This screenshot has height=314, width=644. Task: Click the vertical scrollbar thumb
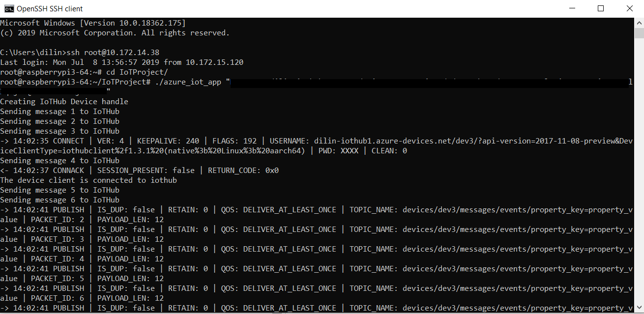point(639,33)
